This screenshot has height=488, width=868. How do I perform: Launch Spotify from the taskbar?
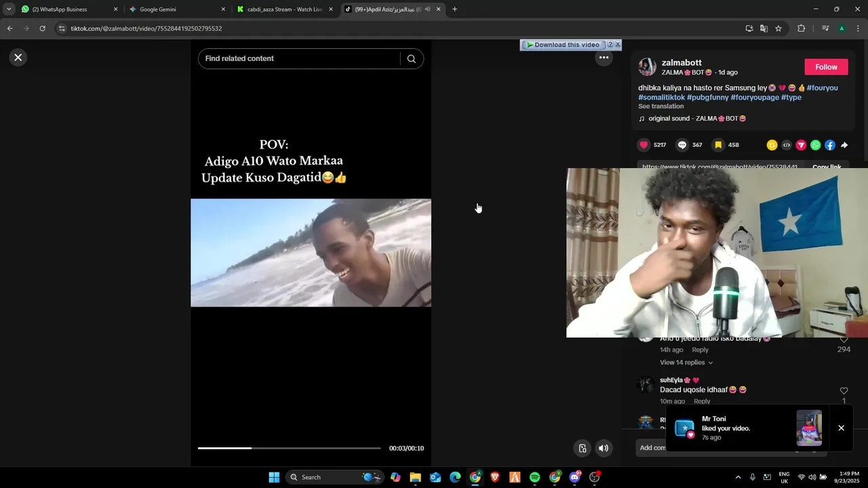(534, 477)
